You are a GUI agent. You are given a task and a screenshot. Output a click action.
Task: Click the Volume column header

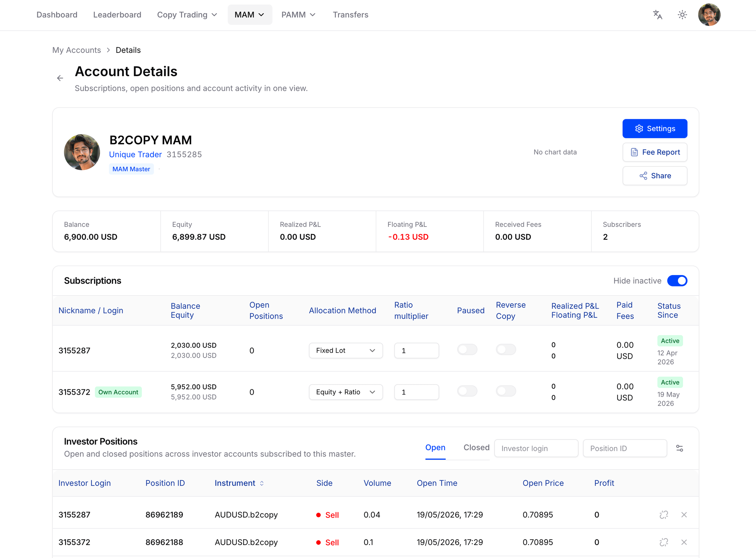coord(377,483)
